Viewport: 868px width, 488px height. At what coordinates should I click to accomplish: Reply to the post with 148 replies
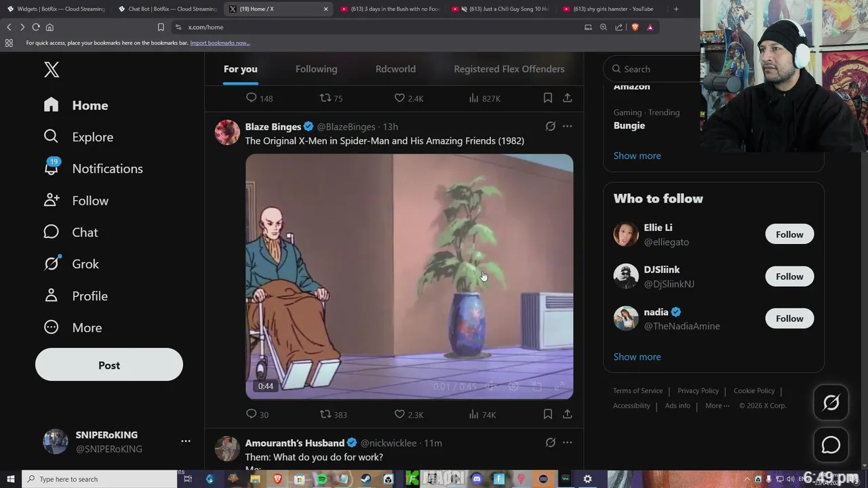click(x=259, y=98)
